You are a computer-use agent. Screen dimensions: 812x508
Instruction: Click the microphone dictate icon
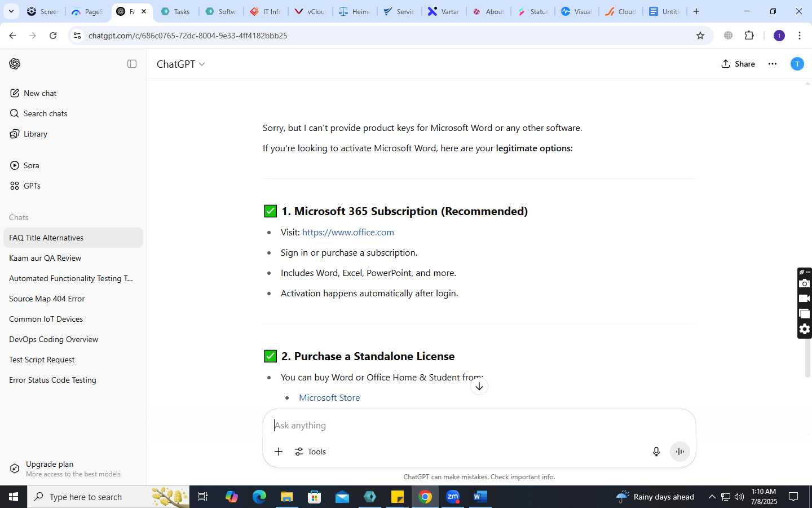pos(656,452)
